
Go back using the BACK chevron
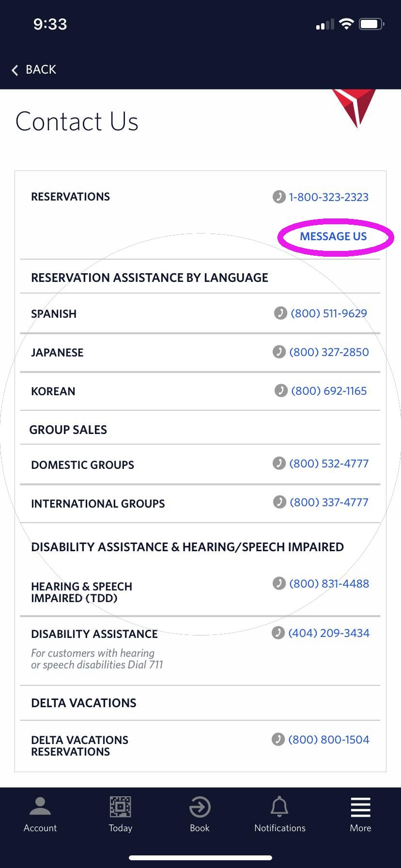(x=32, y=69)
